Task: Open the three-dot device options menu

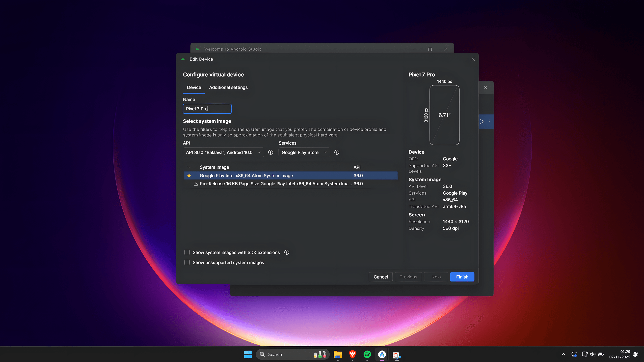Action: tap(489, 122)
